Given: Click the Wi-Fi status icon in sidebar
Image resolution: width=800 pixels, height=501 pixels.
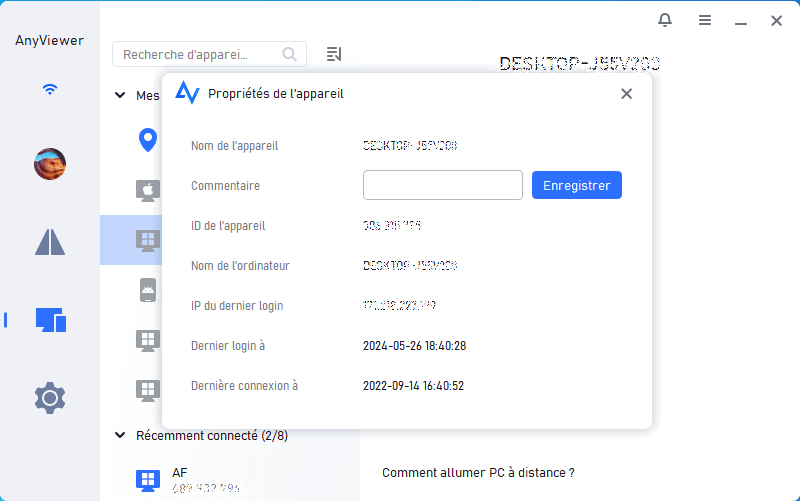Looking at the screenshot, I should (49, 89).
